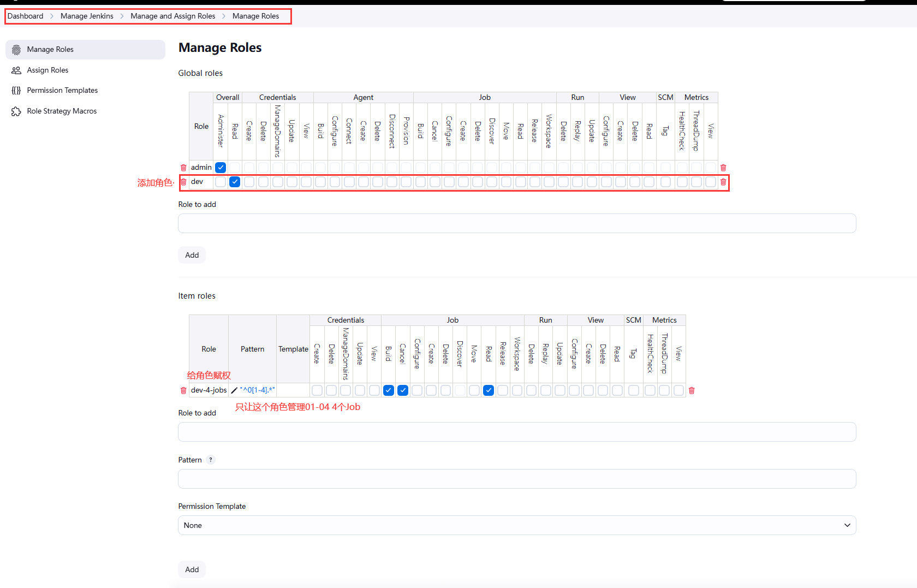Click the Agent group header
This screenshot has width=917, height=588.
[x=363, y=97]
